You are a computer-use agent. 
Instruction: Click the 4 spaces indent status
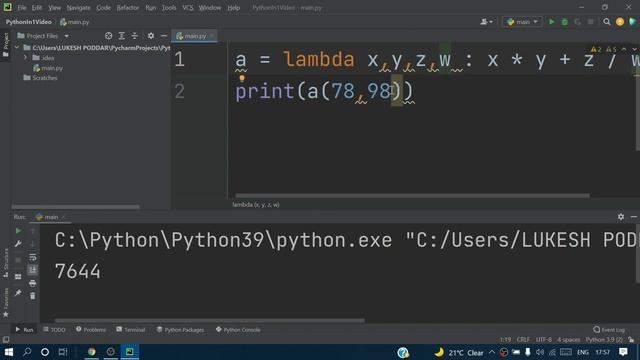coord(569,340)
